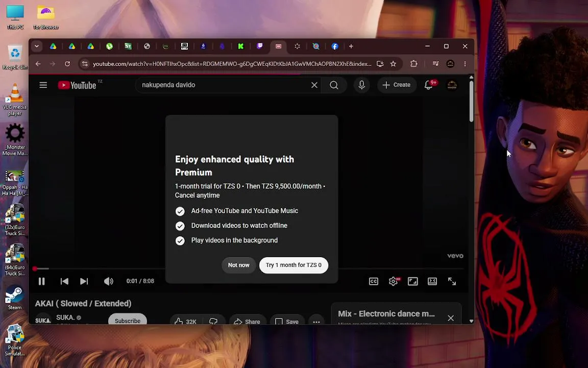Select the active YouTube tab
The width and height of the screenshot is (588, 368).
pos(278,46)
